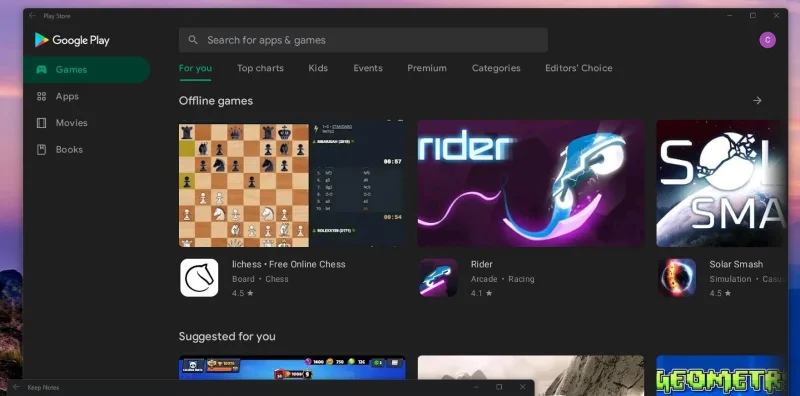The width and height of the screenshot is (800, 396).
Task: Switch to the Events tab
Action: tap(368, 68)
